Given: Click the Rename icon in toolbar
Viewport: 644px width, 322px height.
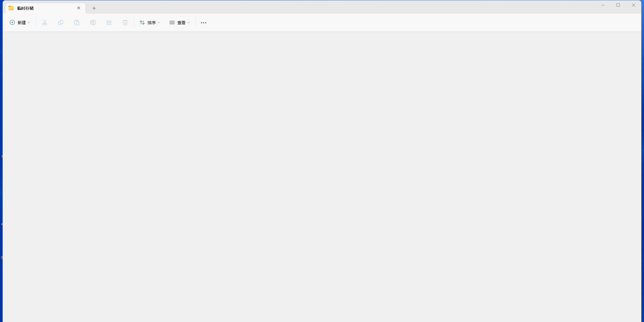Looking at the screenshot, I should (x=93, y=22).
